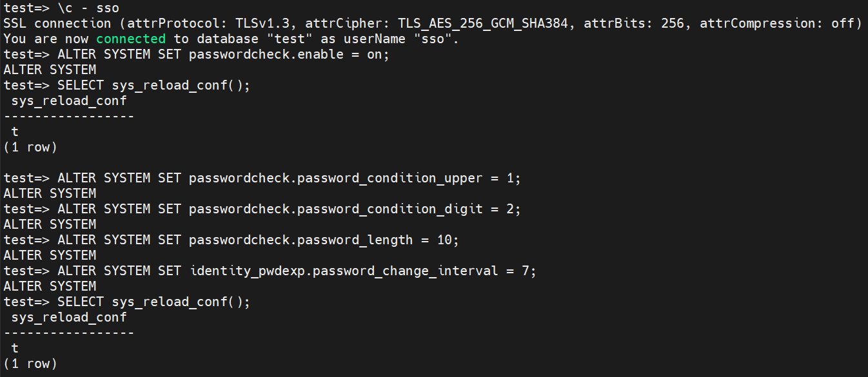Click the first "SELECT sys_reload_conf();" command
The height and width of the screenshot is (377, 868).
click(153, 86)
